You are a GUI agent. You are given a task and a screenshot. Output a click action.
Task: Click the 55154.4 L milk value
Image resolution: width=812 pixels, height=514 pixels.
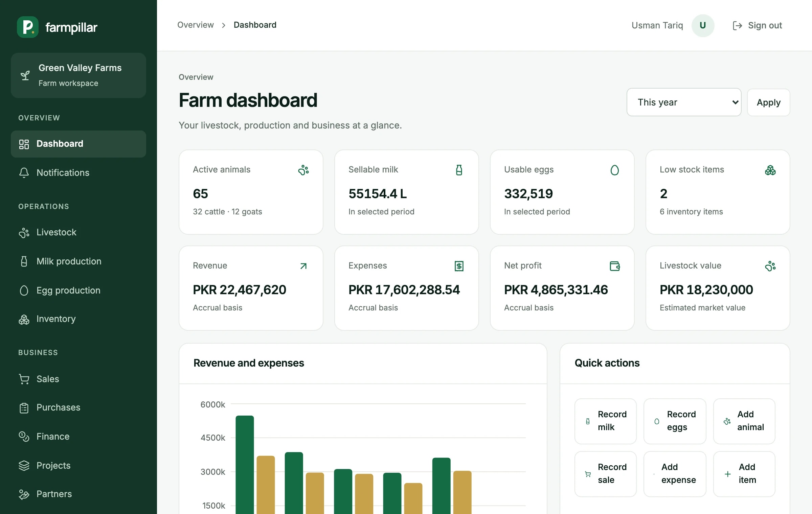pyautogui.click(x=378, y=194)
